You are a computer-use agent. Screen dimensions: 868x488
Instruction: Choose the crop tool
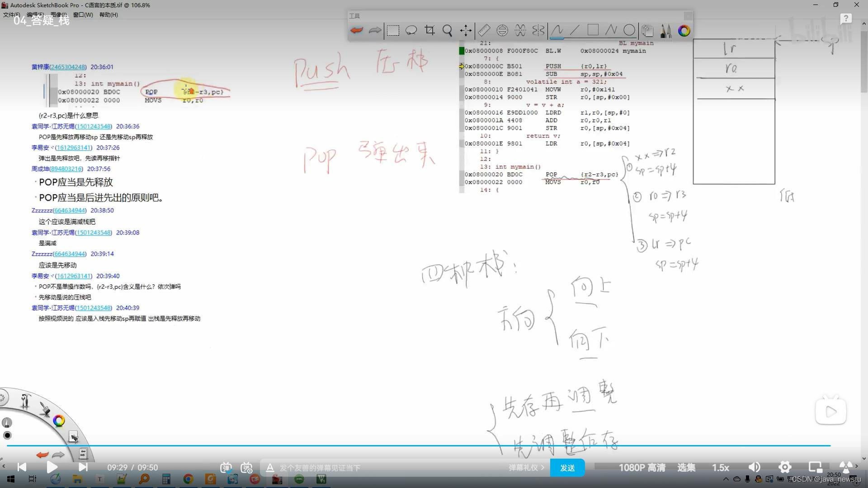[429, 31]
